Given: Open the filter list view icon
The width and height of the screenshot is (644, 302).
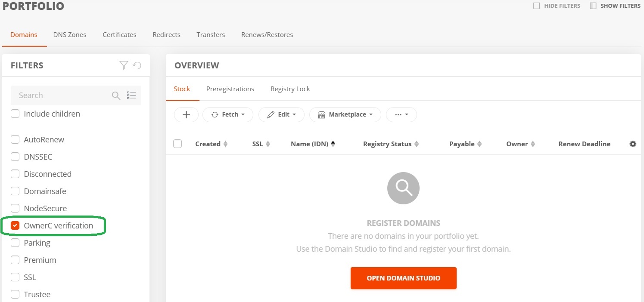Looking at the screenshot, I should tap(131, 96).
